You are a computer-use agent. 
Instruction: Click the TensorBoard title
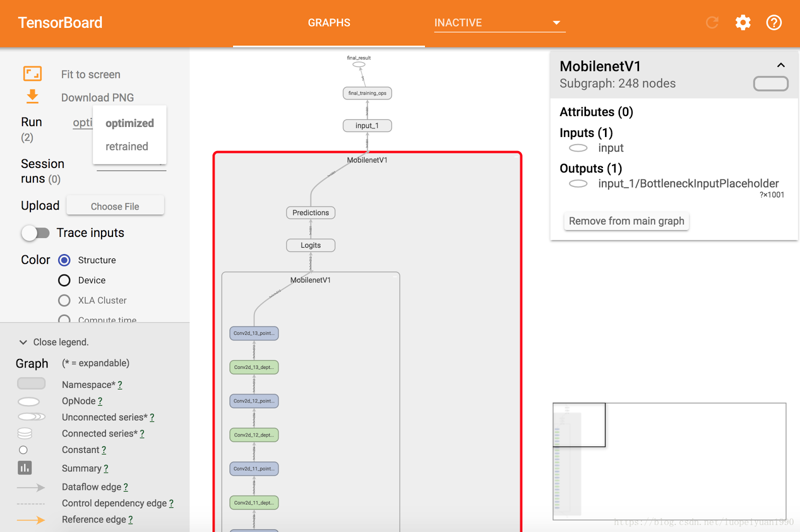pyautogui.click(x=60, y=22)
